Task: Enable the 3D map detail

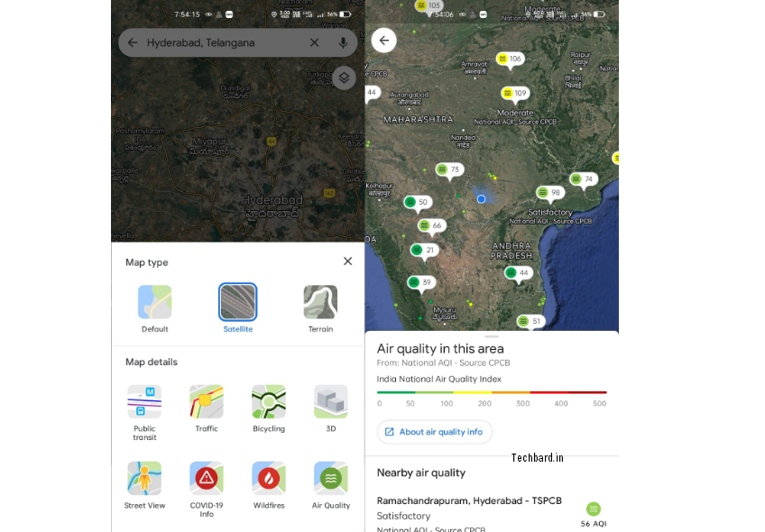Action: point(331,408)
